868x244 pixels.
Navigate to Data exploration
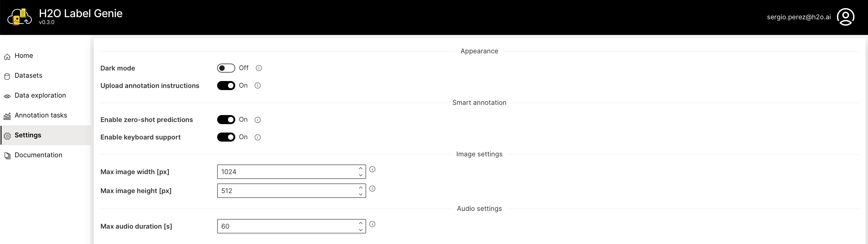40,95
